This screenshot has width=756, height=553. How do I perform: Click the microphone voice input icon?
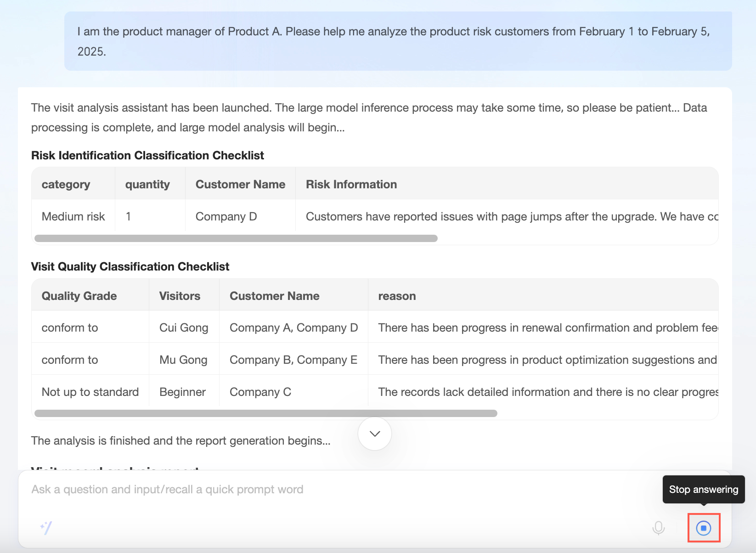(x=658, y=528)
